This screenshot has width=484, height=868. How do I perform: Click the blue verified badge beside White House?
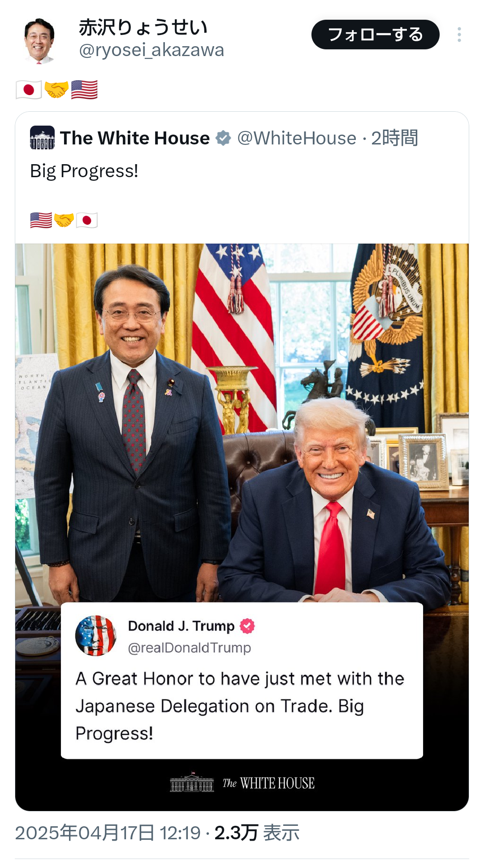(223, 138)
